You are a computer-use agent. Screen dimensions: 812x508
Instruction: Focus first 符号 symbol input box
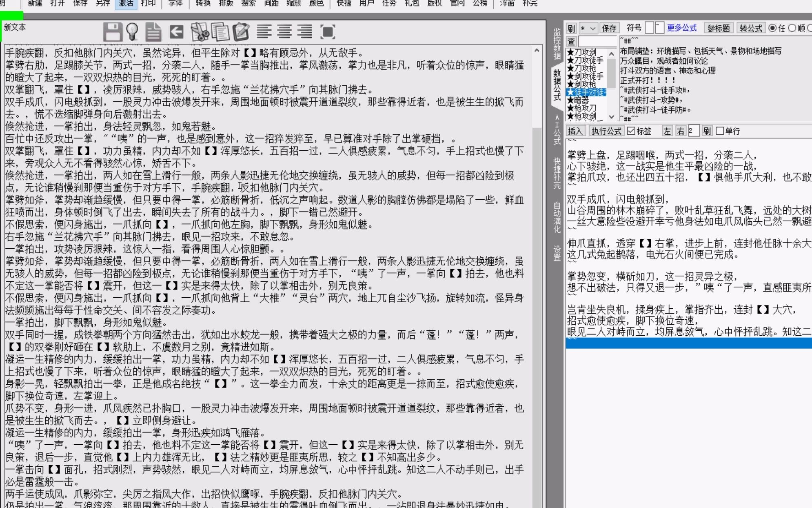pyautogui.click(x=650, y=28)
